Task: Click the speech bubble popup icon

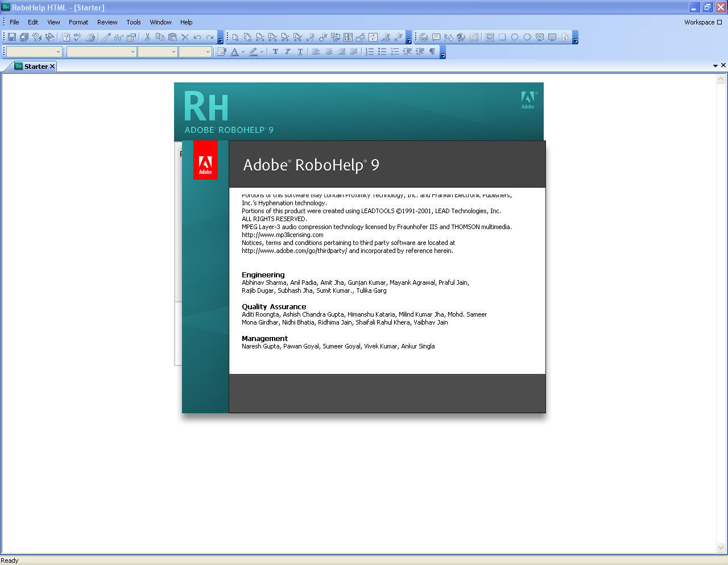Action: [436, 37]
